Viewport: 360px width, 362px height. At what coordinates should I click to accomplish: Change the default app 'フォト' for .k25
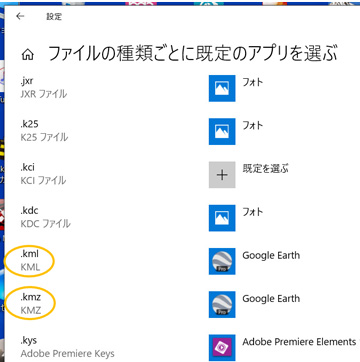[x=253, y=125]
